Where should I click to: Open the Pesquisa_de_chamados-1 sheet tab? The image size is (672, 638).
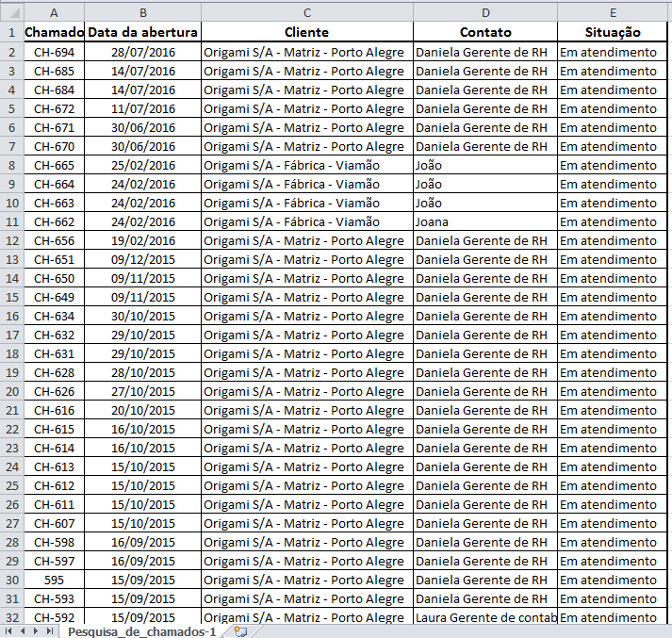[141, 631]
